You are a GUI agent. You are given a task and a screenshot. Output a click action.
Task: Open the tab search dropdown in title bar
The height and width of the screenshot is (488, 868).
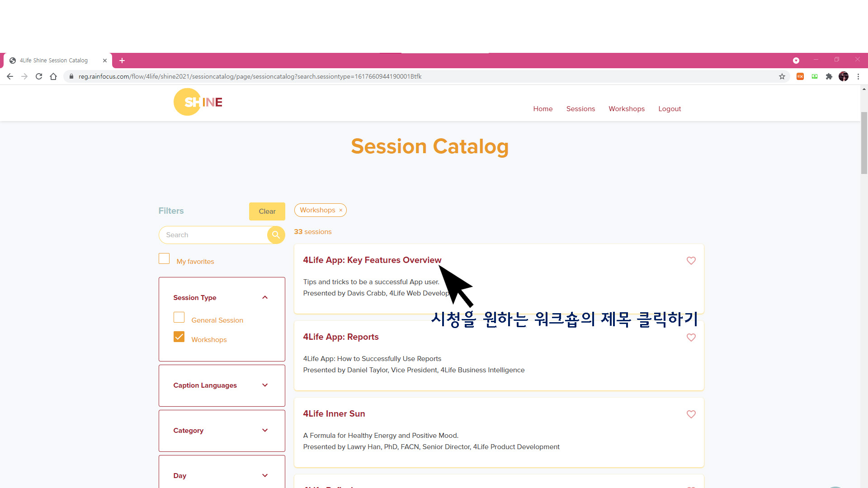pyautogui.click(x=796, y=60)
